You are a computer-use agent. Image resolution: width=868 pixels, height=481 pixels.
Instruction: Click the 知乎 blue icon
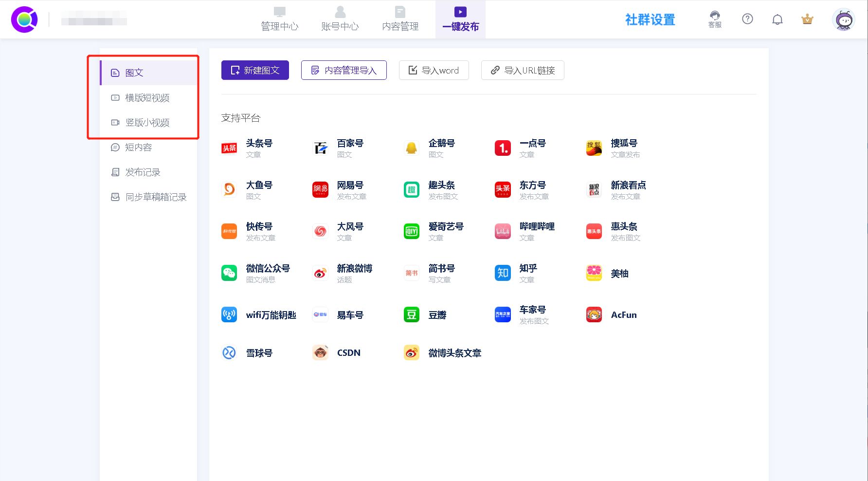(503, 273)
